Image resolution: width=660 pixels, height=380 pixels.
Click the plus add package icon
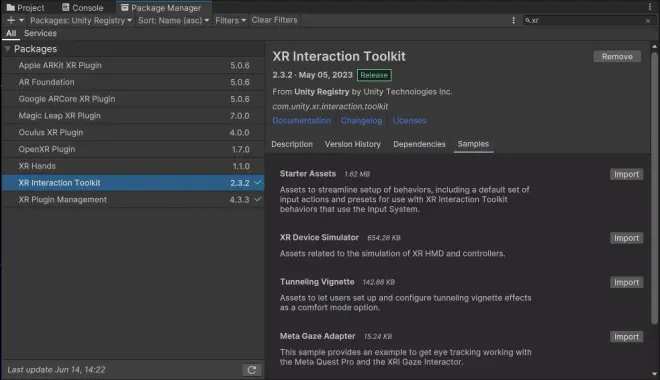point(11,20)
